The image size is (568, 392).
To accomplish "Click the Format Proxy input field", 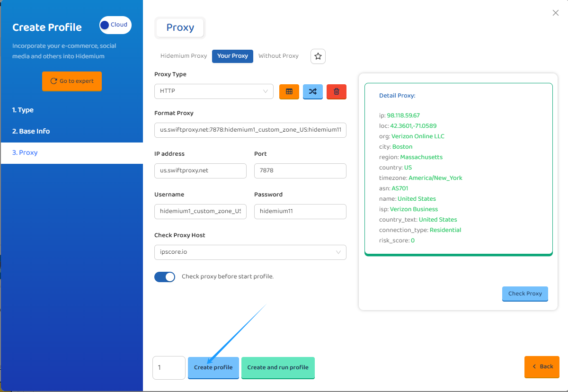I will [x=250, y=130].
